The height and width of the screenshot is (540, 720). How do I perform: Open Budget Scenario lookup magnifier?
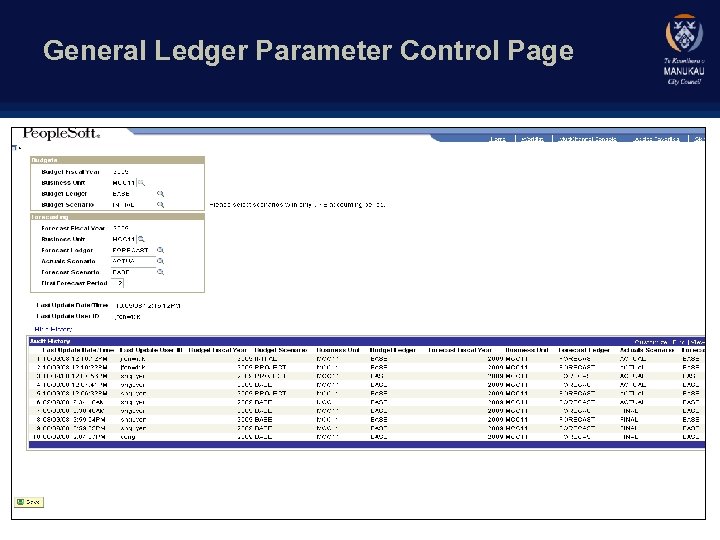point(160,205)
